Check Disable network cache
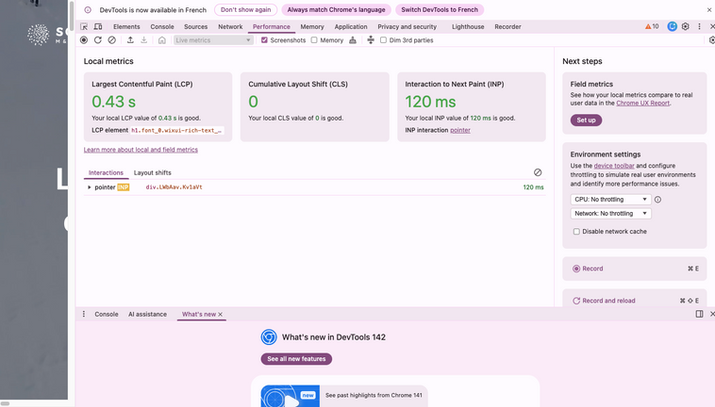 coord(577,232)
